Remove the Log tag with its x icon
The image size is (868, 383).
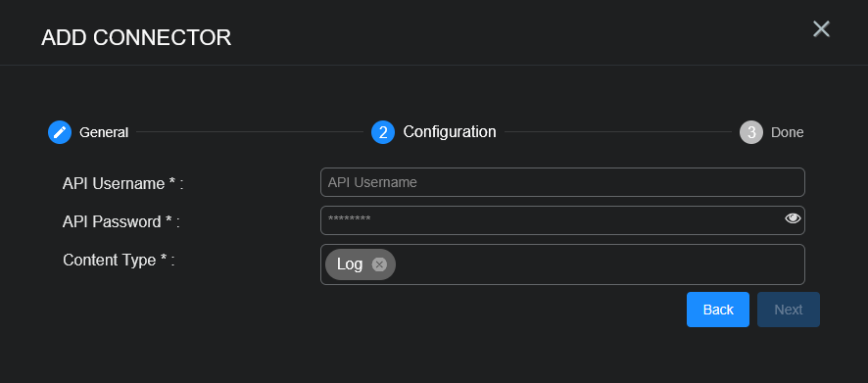click(x=379, y=264)
